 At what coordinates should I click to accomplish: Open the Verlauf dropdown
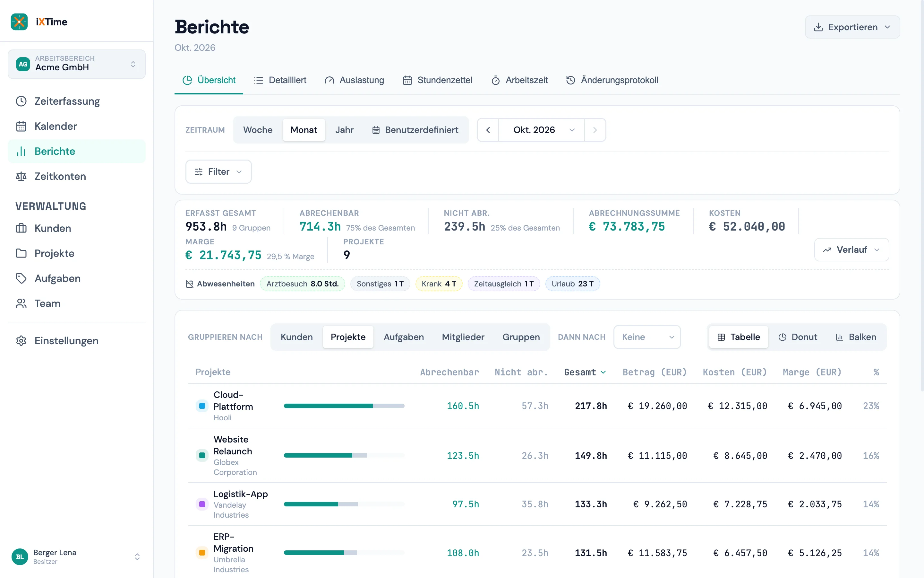pyautogui.click(x=851, y=250)
